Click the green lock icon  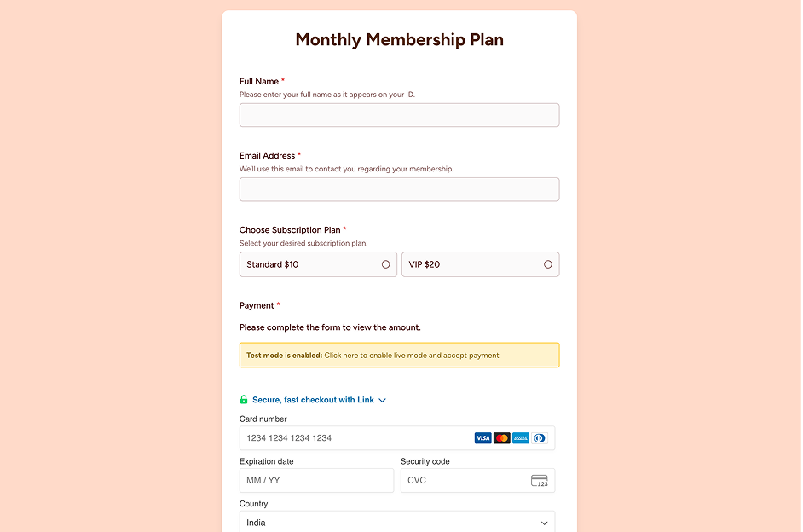click(244, 400)
